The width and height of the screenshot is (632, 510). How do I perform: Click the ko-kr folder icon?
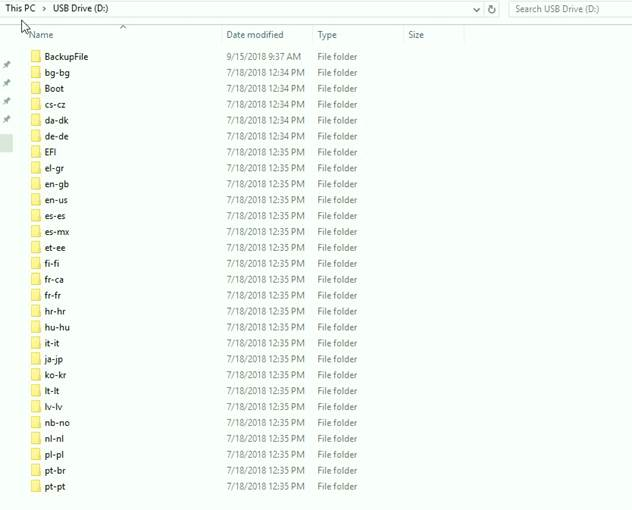pyautogui.click(x=36, y=375)
